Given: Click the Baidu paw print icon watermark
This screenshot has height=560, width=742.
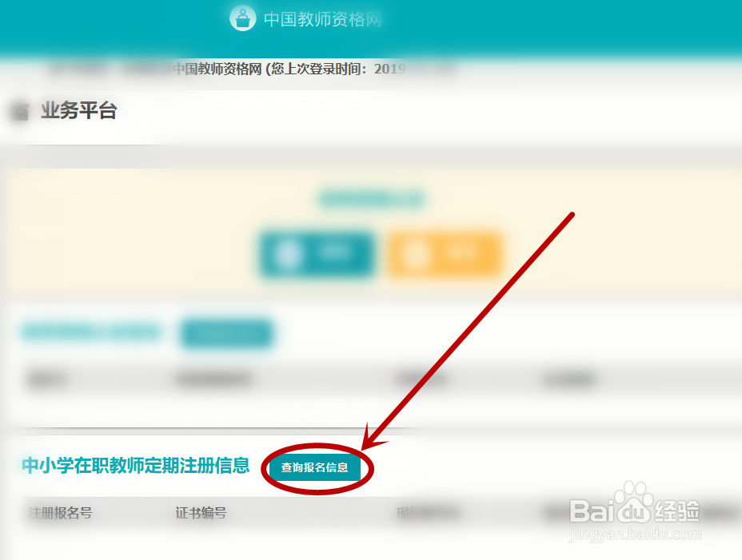Looking at the screenshot, I should pyautogui.click(x=632, y=502).
